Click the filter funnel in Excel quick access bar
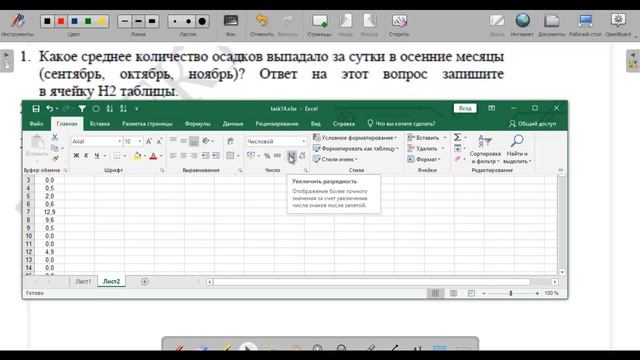This screenshot has height=360, width=640. click(x=82, y=109)
